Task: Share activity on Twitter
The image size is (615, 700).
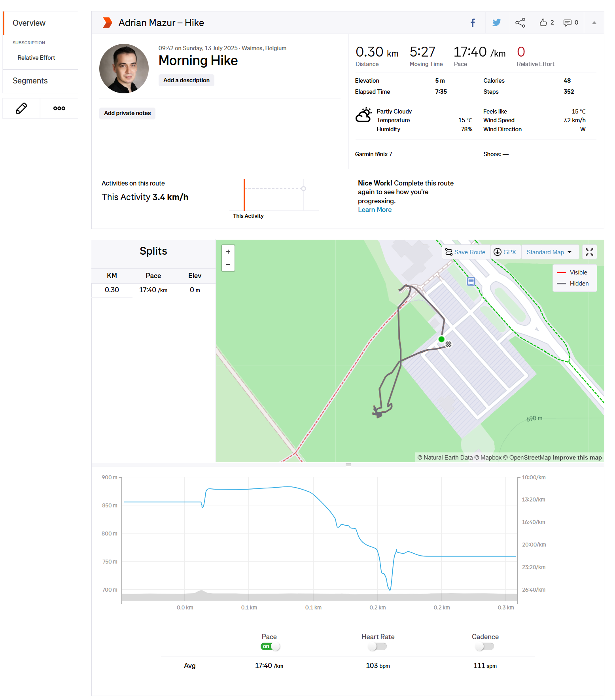Action: [x=496, y=23]
